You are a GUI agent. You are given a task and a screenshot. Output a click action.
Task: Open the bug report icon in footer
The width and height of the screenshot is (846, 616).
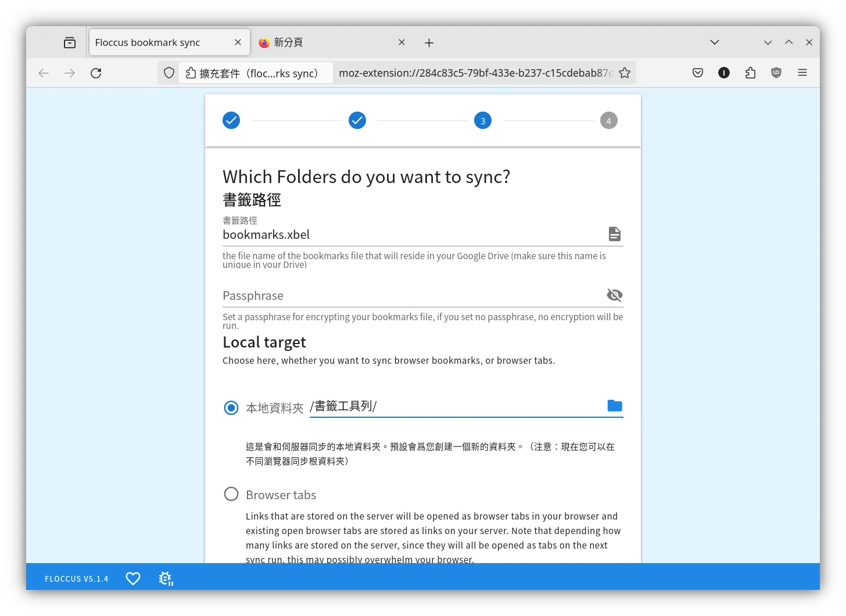pos(166,579)
